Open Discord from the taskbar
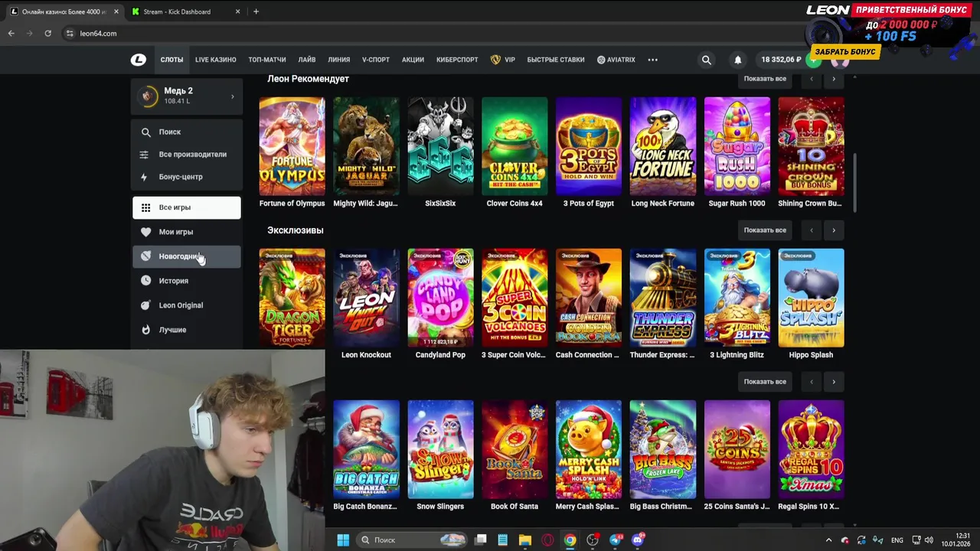 (x=638, y=540)
